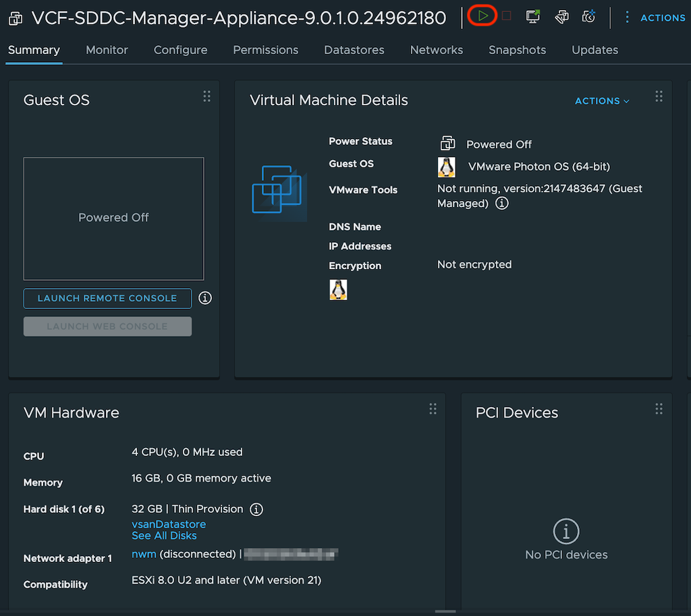Image resolution: width=691 pixels, height=616 pixels.
Task: Open the ACTIONS dropdown in Virtual Machine Details
Action: coord(602,101)
